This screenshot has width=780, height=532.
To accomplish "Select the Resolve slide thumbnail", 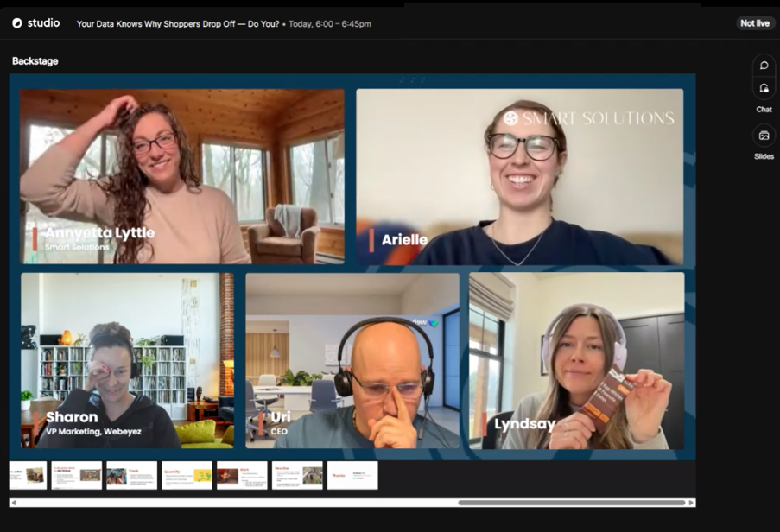I will coord(297,475).
